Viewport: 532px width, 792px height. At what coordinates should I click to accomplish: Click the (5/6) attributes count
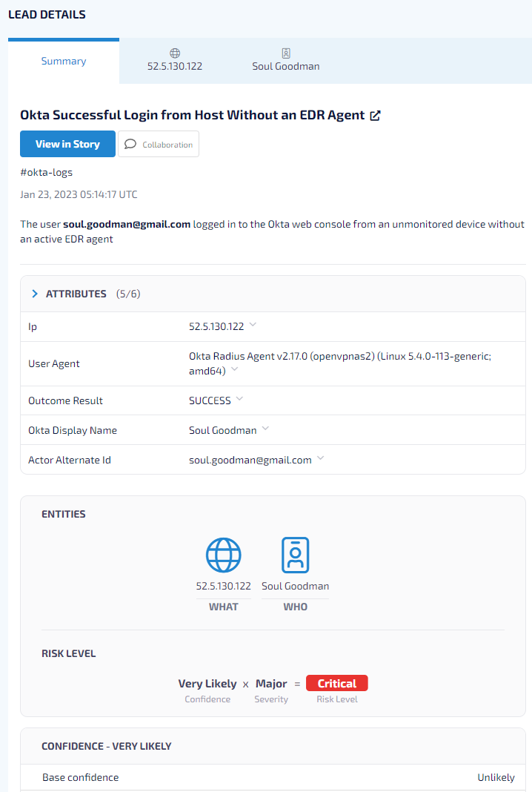(x=128, y=294)
